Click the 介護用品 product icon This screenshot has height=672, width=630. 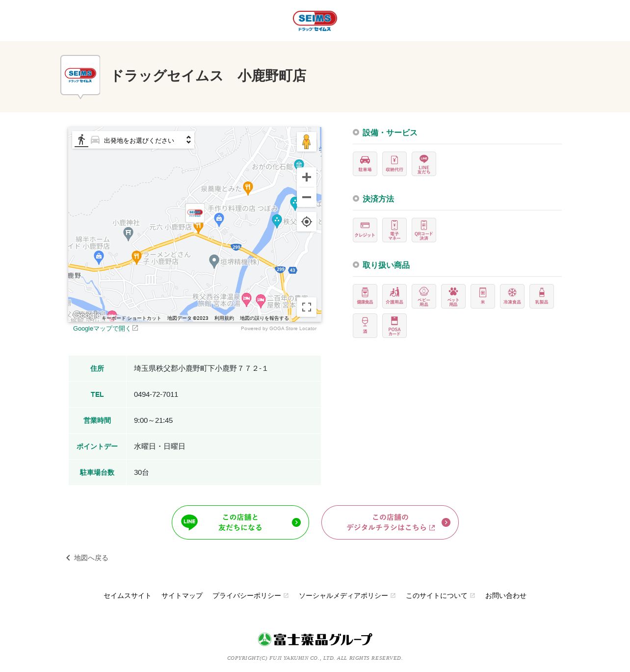click(394, 296)
